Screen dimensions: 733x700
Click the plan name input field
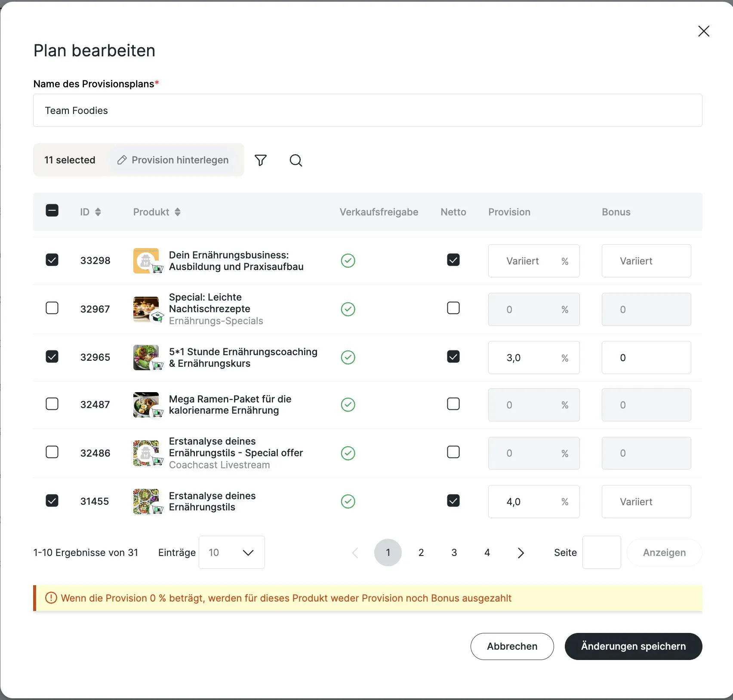(367, 111)
